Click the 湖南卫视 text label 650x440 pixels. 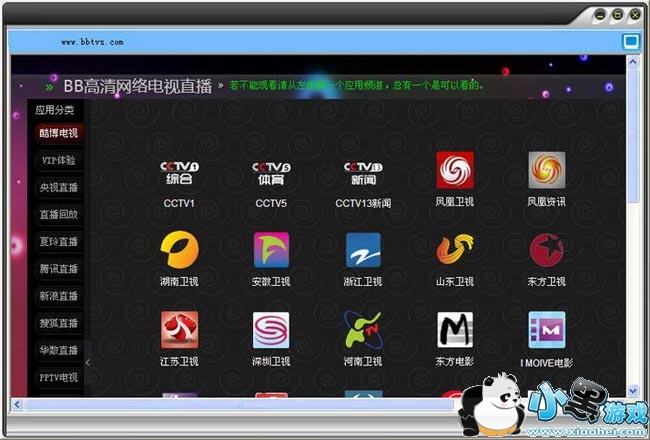click(x=179, y=282)
